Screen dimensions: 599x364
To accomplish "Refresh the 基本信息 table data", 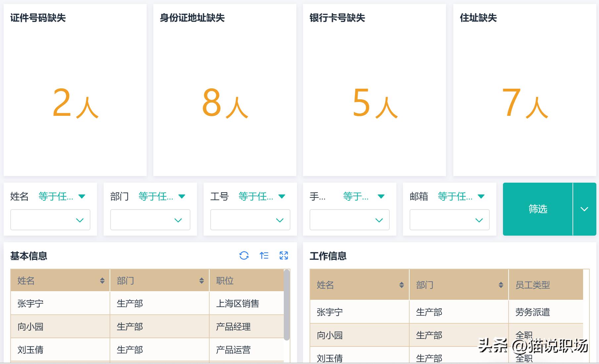I will click(x=244, y=255).
